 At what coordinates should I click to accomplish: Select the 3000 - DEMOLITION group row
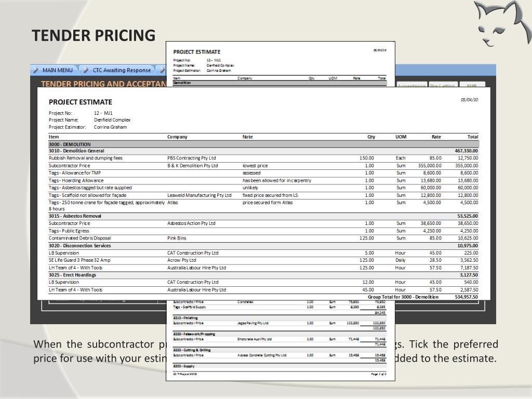coord(263,144)
